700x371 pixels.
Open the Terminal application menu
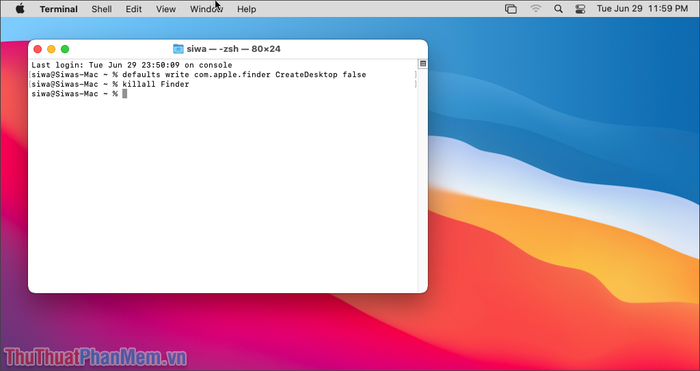[x=58, y=9]
